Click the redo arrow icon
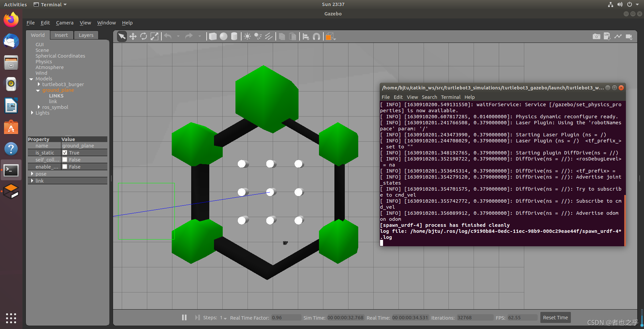Viewport: 644px width, 329px height. 189,36
